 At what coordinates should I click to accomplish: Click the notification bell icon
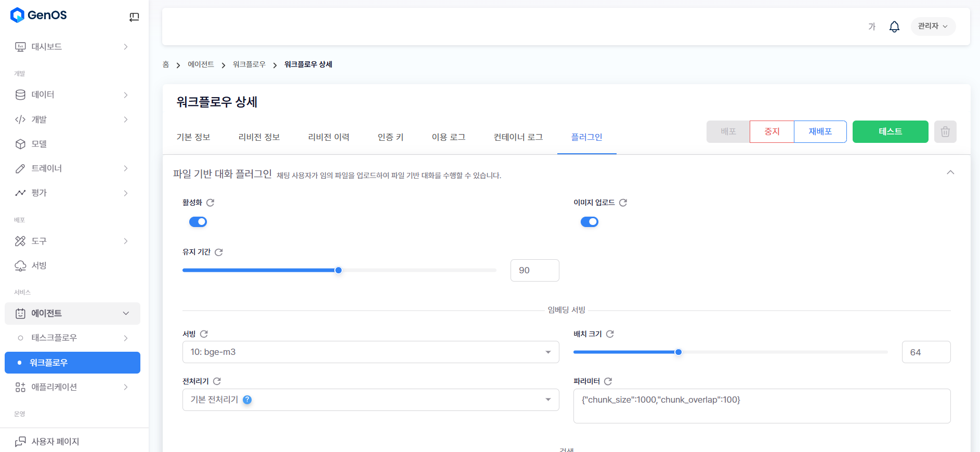click(x=894, y=26)
